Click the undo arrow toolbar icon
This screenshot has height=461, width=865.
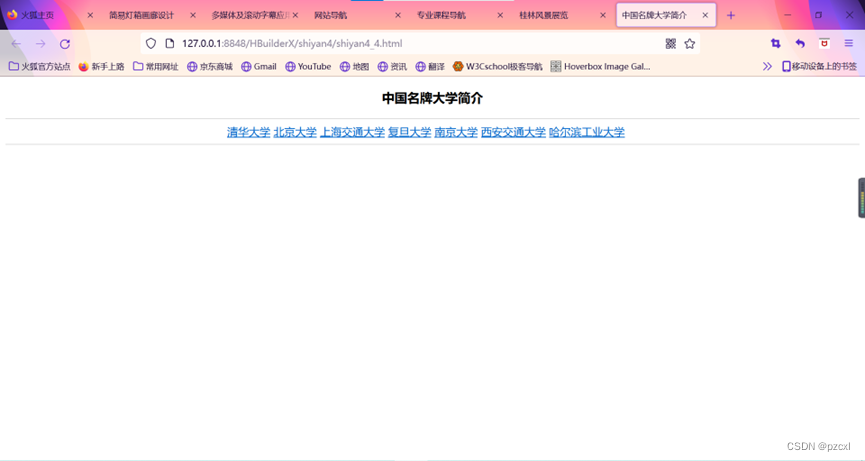click(800, 44)
